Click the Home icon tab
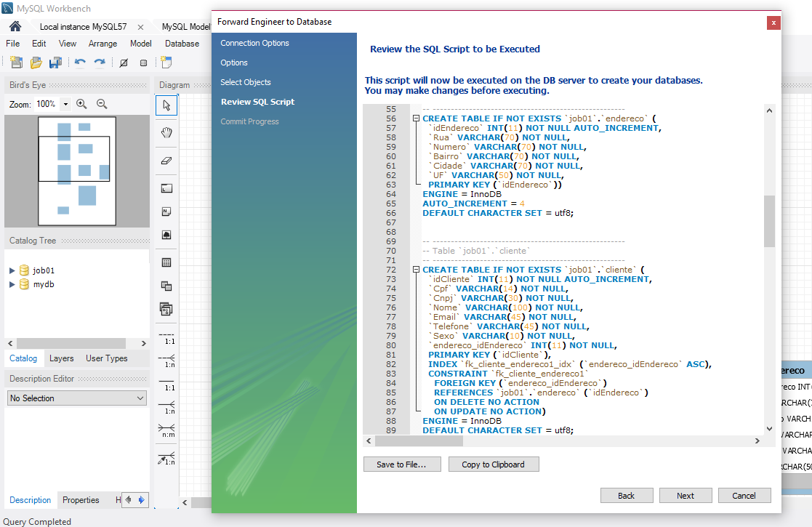 click(15, 26)
